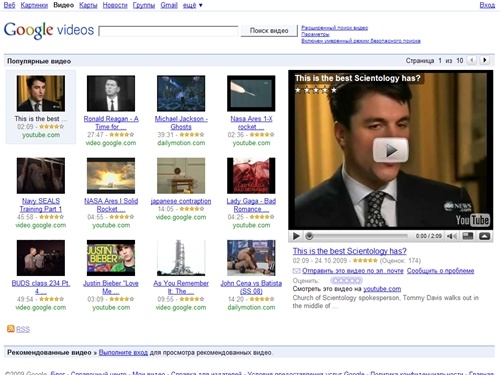Select the Ronald Reagan video thumbnail
The width and height of the screenshot is (500, 375).
(x=111, y=93)
